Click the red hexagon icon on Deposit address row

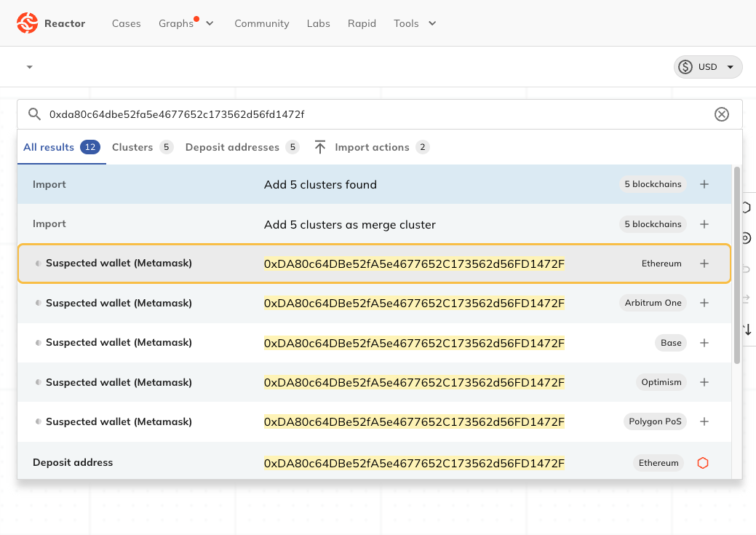coord(703,463)
